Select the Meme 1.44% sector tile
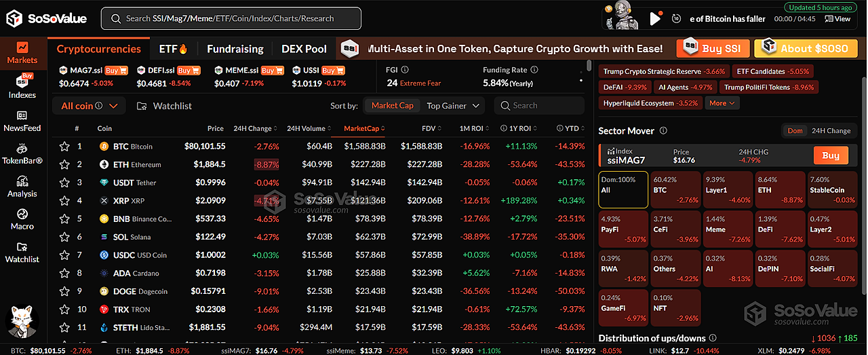The image size is (868, 355). point(728,228)
